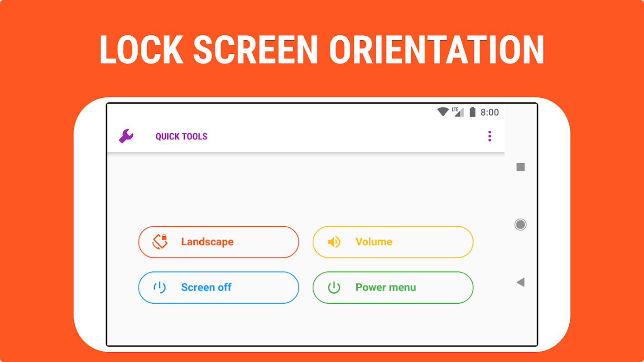Tap the recent apps square button

pyautogui.click(x=520, y=167)
